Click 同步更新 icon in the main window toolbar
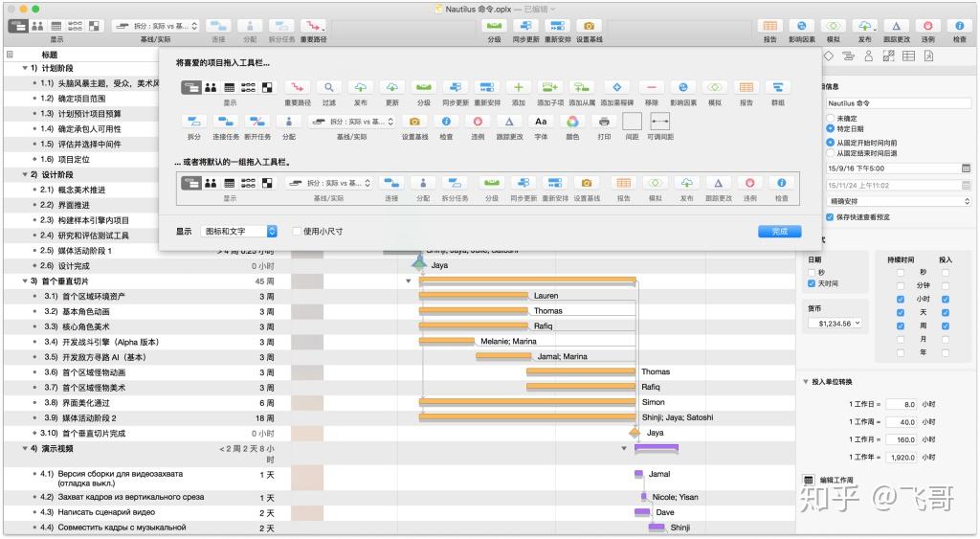This screenshot has height=539, width=980. pyautogui.click(x=525, y=26)
